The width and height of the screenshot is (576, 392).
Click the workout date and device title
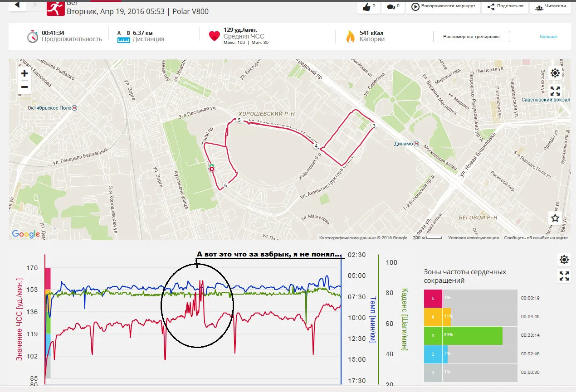click(x=137, y=11)
